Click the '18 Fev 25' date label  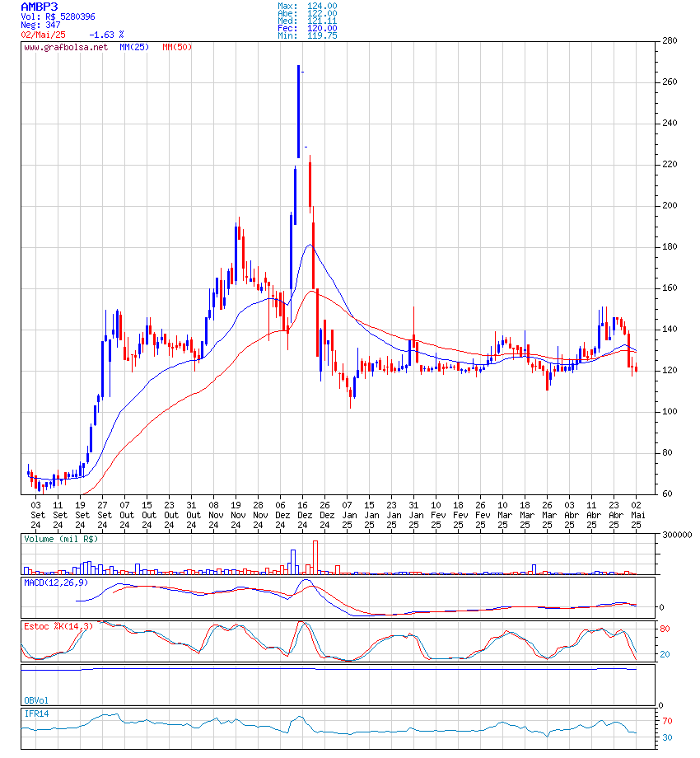click(x=459, y=515)
